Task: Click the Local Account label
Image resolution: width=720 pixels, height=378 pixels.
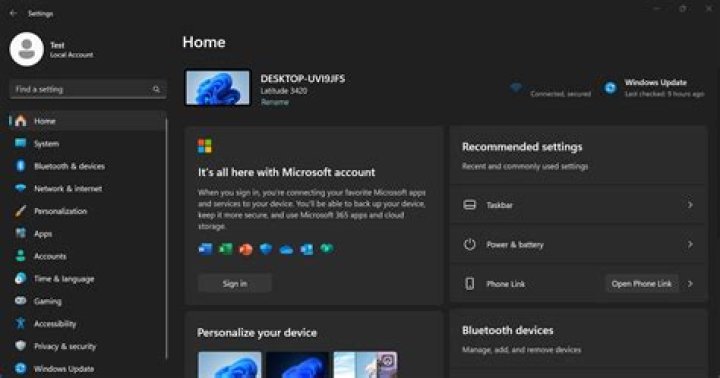Action: 71,55
